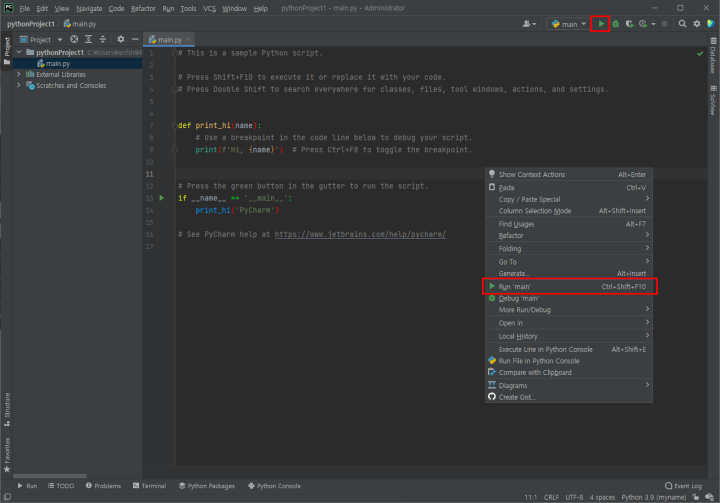Open the Structure side tool window
The image size is (720, 503).
(x=7, y=409)
